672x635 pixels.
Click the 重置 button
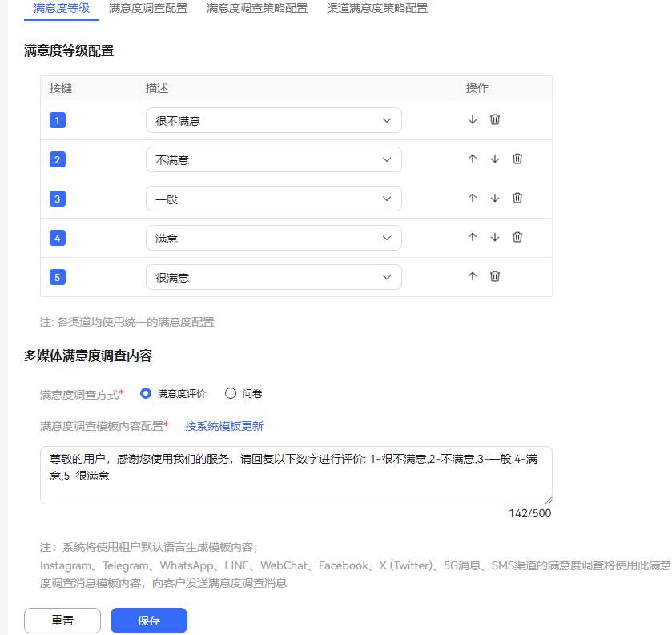tap(62, 621)
